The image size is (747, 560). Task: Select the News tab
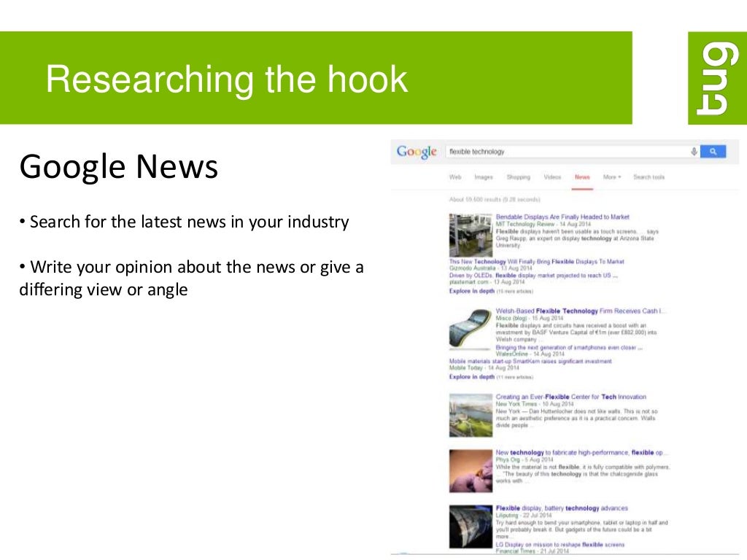(x=582, y=177)
